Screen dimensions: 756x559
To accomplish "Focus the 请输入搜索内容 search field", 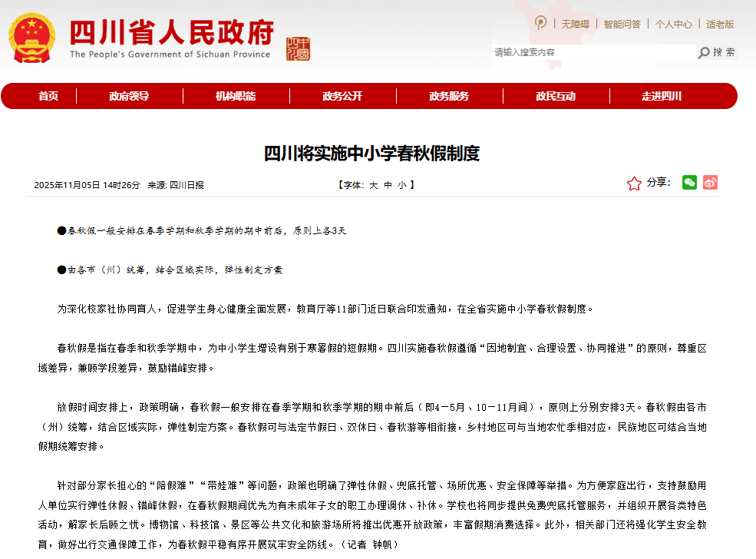I will pyautogui.click(x=593, y=52).
